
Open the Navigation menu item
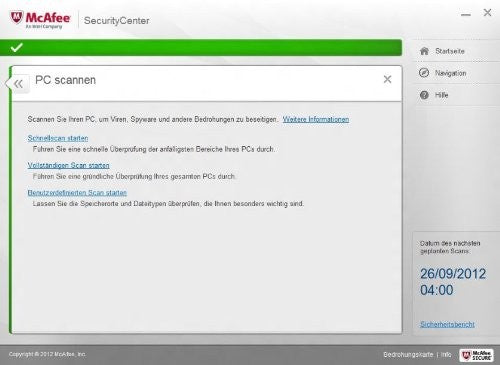click(x=450, y=73)
